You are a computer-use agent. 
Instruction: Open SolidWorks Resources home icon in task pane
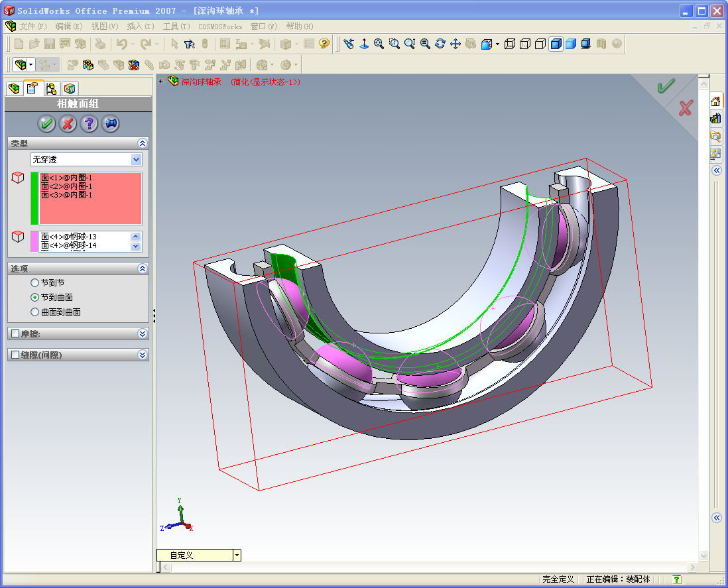[715, 101]
